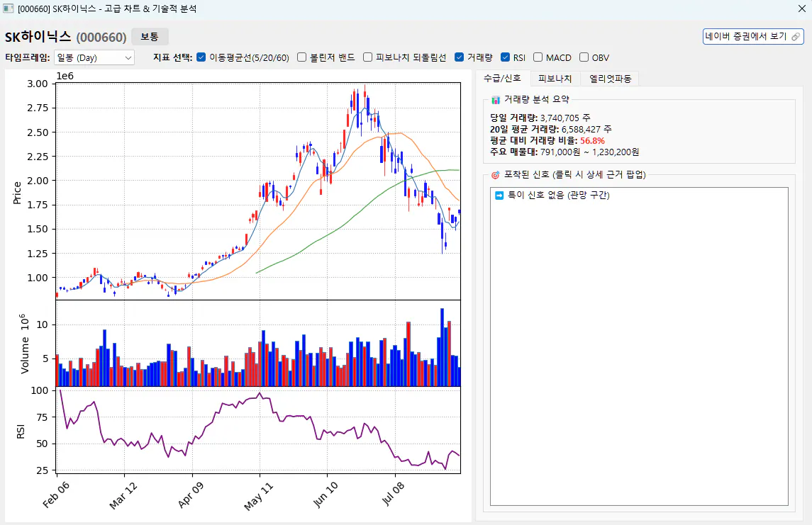Select the 특이 신호 없음 (관망 구간) entry
Image resolution: width=812 pixels, height=525 pixels.
point(639,195)
